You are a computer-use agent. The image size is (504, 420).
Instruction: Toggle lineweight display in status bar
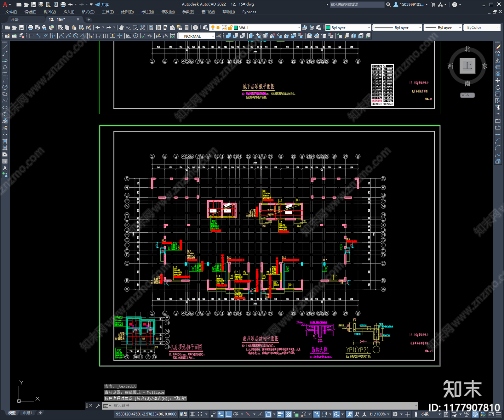click(x=280, y=414)
